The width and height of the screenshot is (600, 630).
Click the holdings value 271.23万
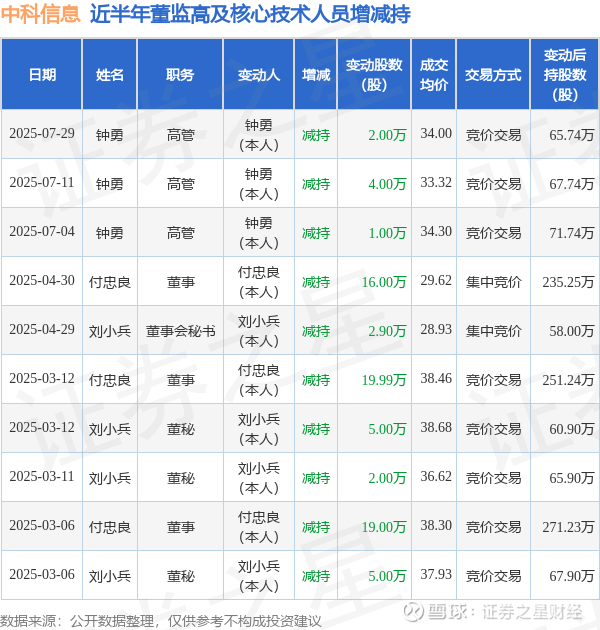tap(568, 527)
